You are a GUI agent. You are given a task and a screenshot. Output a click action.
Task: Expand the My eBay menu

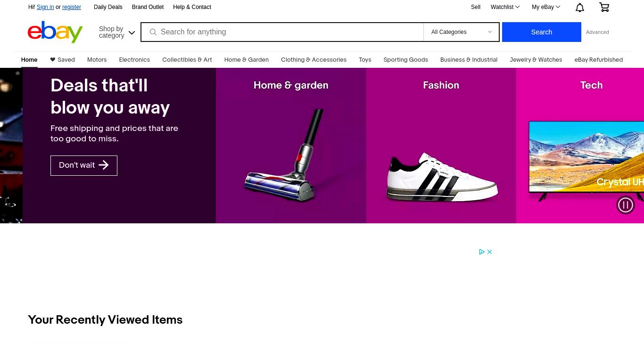tap(546, 7)
